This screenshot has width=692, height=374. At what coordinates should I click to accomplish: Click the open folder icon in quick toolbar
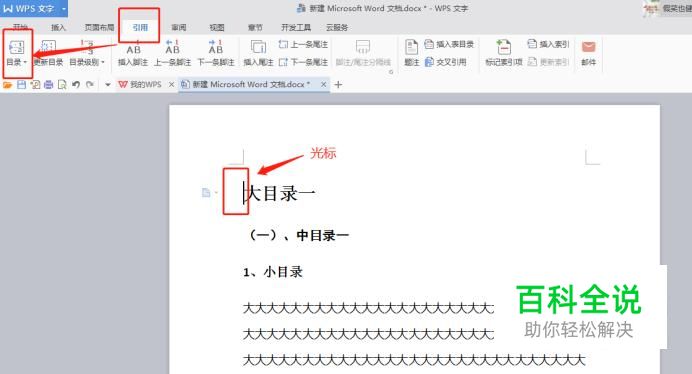pos(7,85)
